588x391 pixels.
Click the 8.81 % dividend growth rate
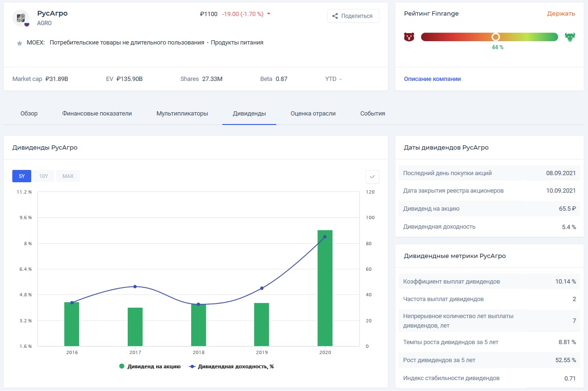coord(567,342)
